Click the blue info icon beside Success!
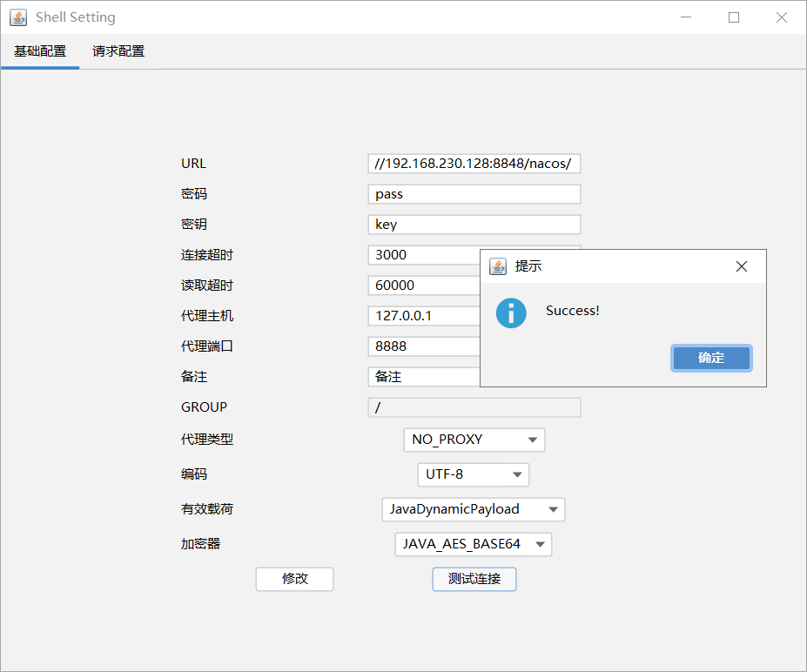 (x=511, y=312)
